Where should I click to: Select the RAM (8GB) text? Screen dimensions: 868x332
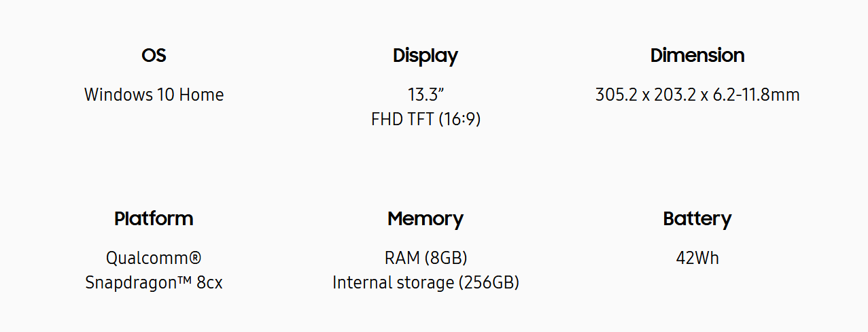426,258
